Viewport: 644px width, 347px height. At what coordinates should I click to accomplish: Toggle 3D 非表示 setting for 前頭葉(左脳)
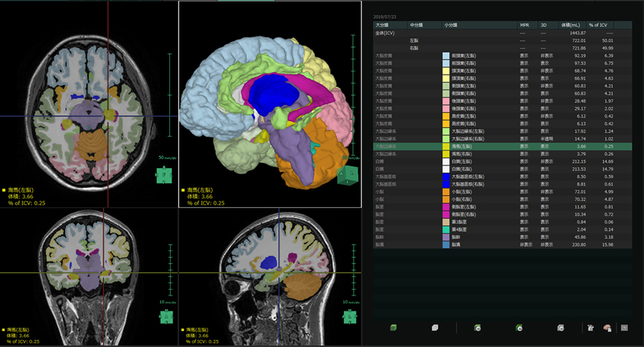pos(546,55)
